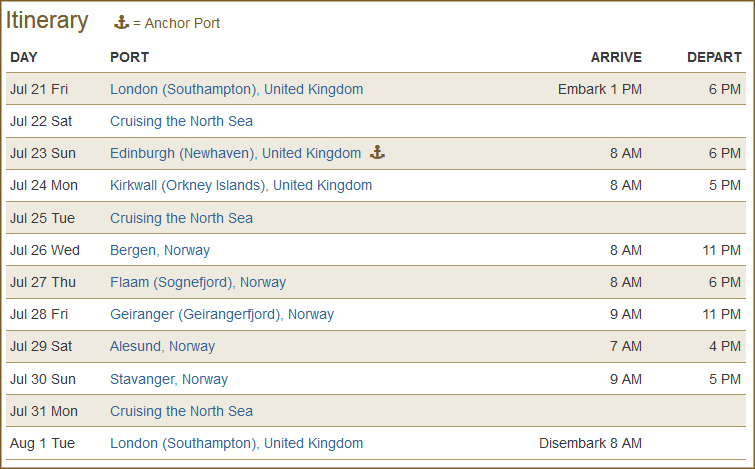Click the anchor icon beside Edinburgh (Newhaven)

click(x=377, y=153)
